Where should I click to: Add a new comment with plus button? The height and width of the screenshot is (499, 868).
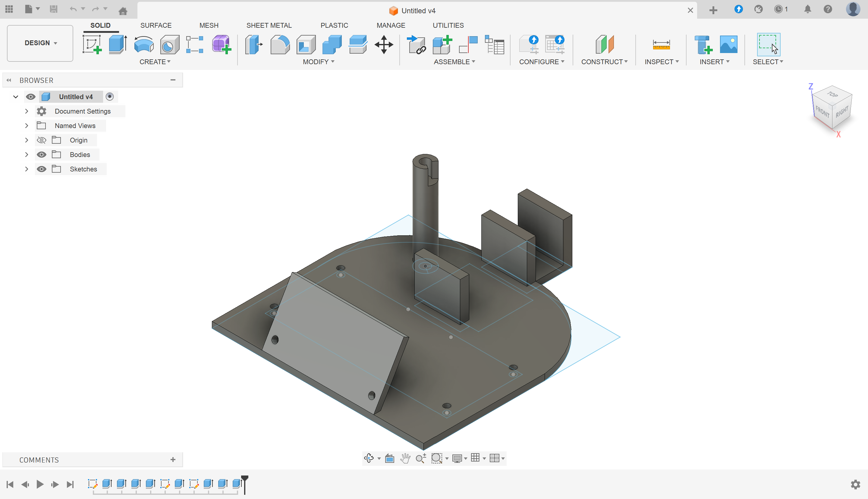(173, 460)
